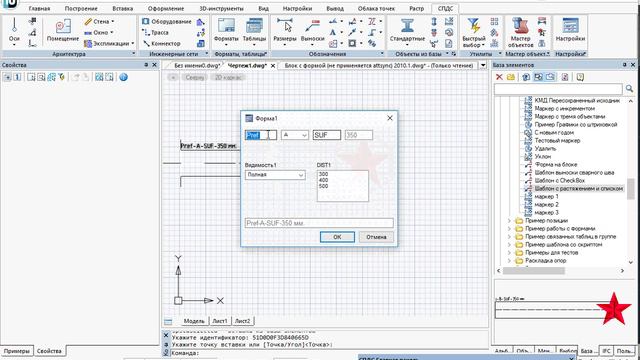
Task: Expand the Пример позиции folder
Action: 509,220
